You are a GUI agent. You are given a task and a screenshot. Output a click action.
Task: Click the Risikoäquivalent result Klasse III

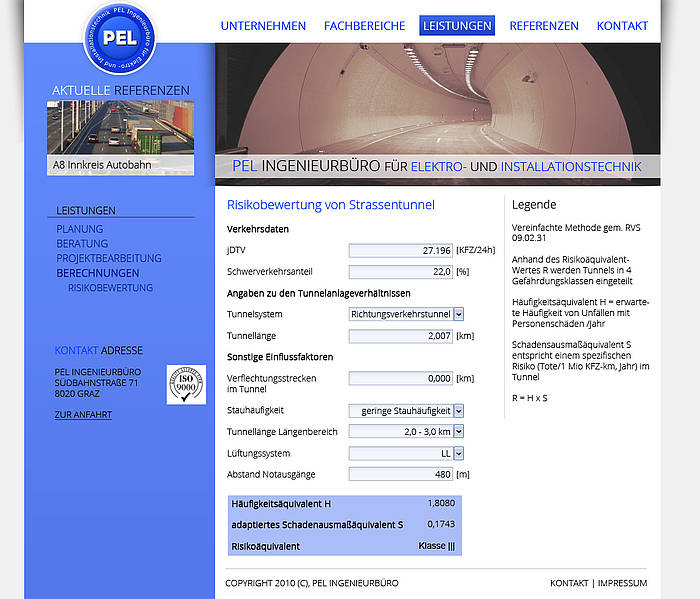click(437, 545)
